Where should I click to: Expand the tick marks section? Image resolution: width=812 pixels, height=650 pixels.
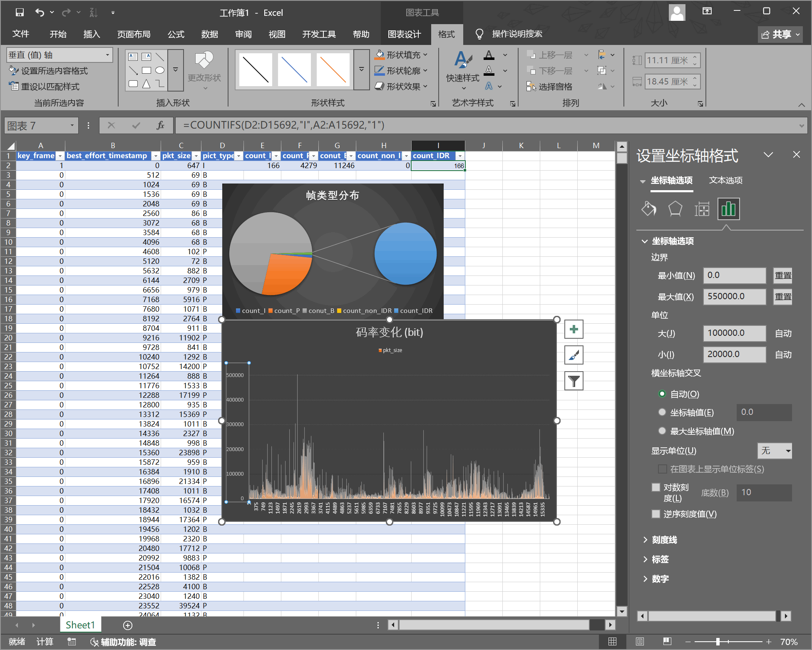pos(664,540)
